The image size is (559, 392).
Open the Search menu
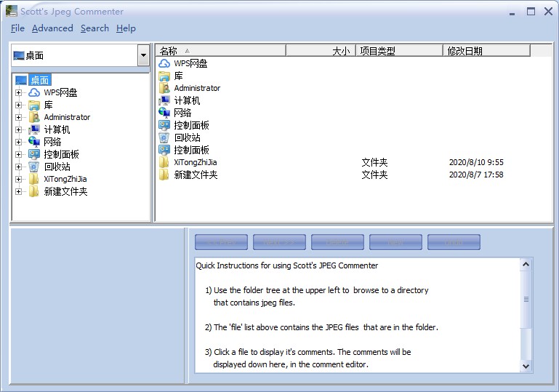(x=94, y=28)
